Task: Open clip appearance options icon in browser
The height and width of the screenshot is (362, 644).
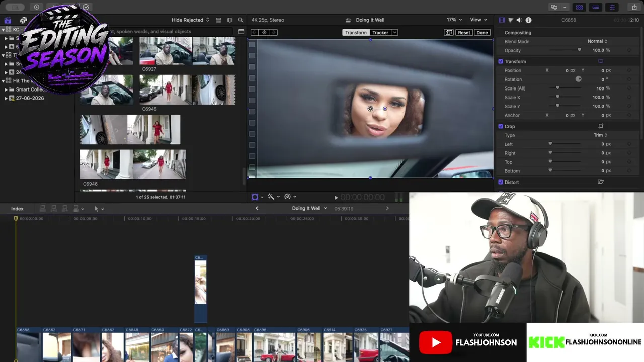Action: pos(230,20)
